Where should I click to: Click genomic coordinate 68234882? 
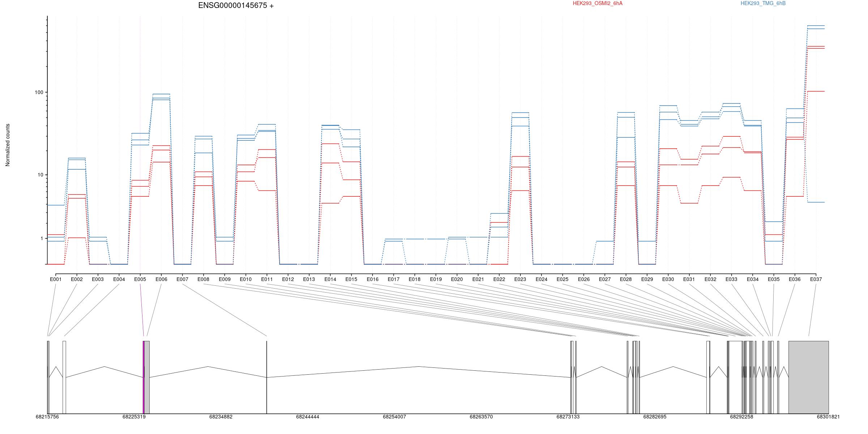221,417
